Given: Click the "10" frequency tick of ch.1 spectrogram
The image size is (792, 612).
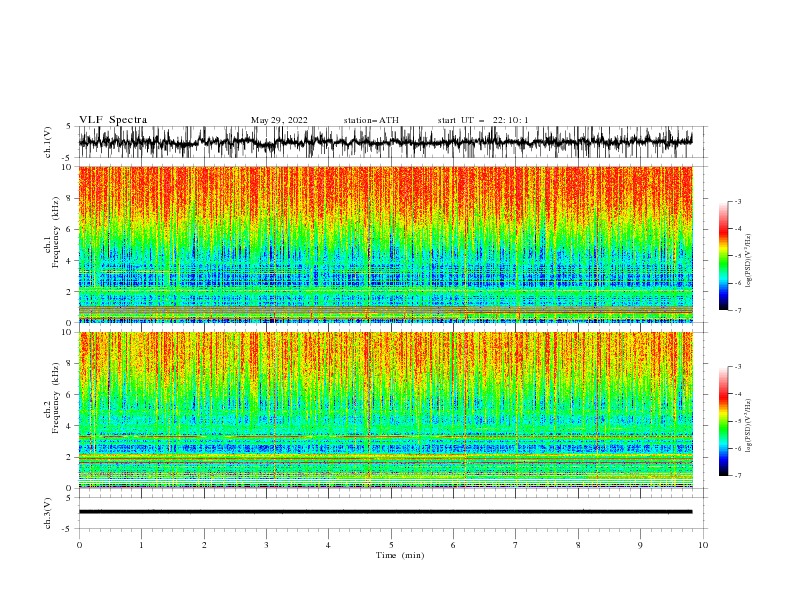Looking at the screenshot, I should coord(67,167).
